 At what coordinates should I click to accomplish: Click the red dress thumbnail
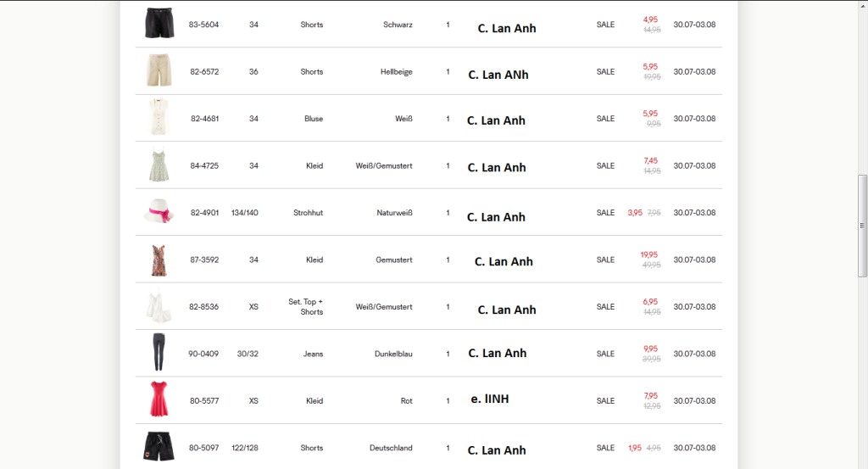[x=159, y=399]
